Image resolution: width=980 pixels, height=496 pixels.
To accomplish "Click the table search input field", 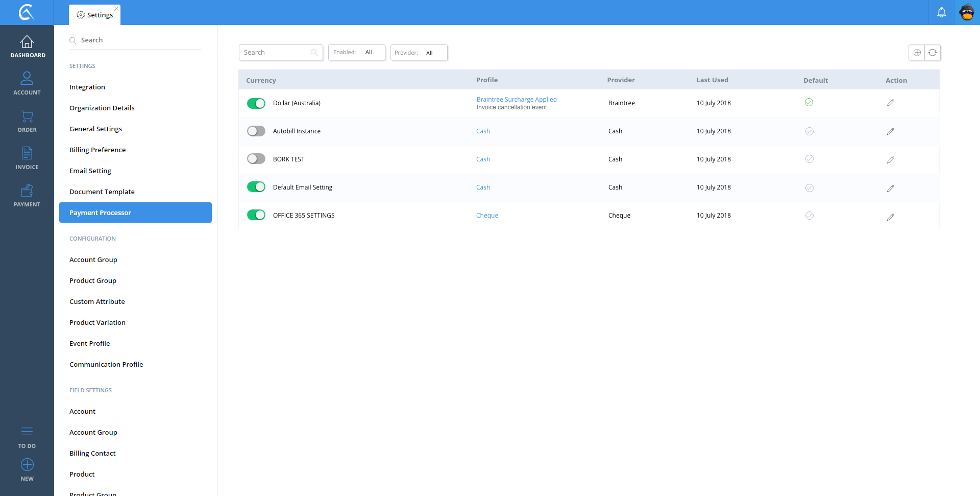I will [x=276, y=53].
